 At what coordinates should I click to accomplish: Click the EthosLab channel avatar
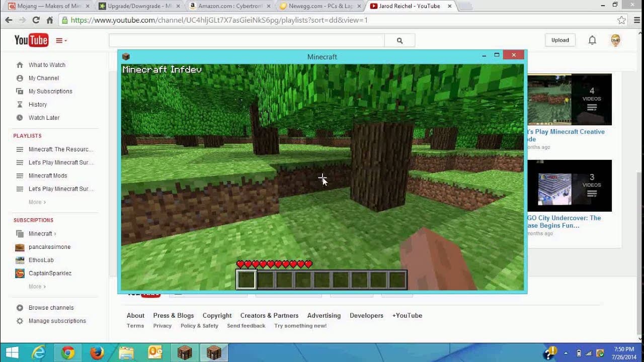click(20, 260)
